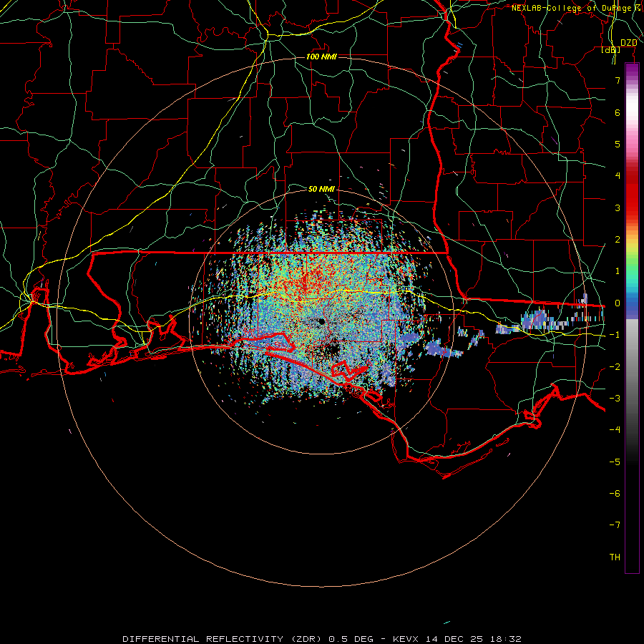
Task: Click the 'DIFFERENTIAL REFLECTIVITY (ZDR)' title text
Action: 223,639
